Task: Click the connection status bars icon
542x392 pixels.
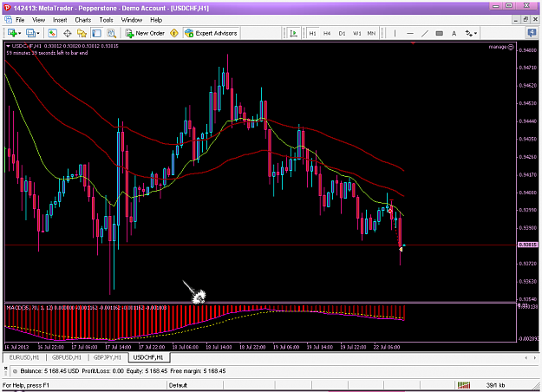Action: coord(464,385)
